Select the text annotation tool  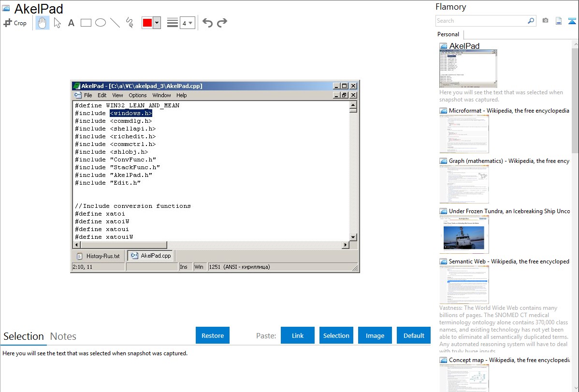click(x=71, y=23)
